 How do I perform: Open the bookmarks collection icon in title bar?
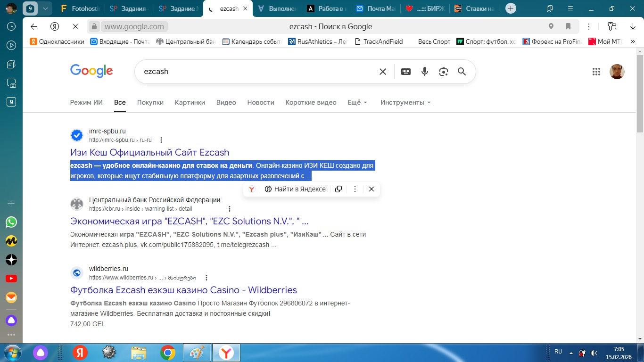coord(550,8)
